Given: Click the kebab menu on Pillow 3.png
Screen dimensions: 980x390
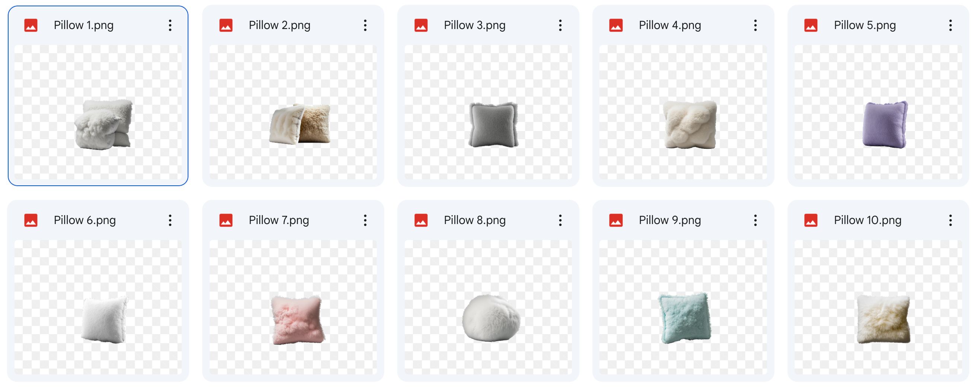Looking at the screenshot, I should (x=560, y=25).
